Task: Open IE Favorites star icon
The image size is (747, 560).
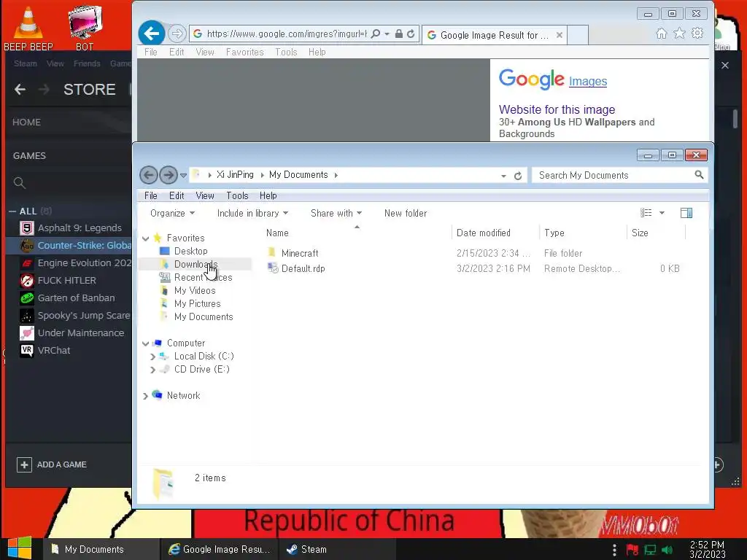Action: point(679,34)
